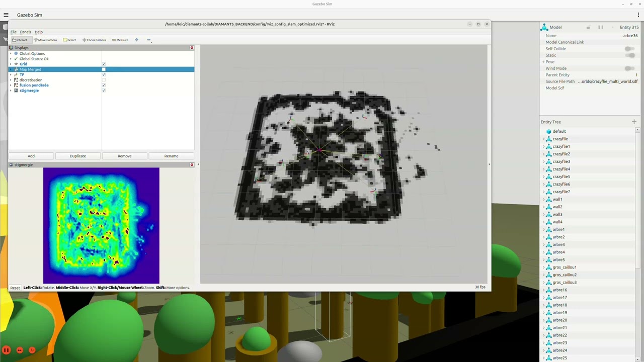The image size is (644, 362).
Task: Enable the discretisation display
Action: click(103, 79)
